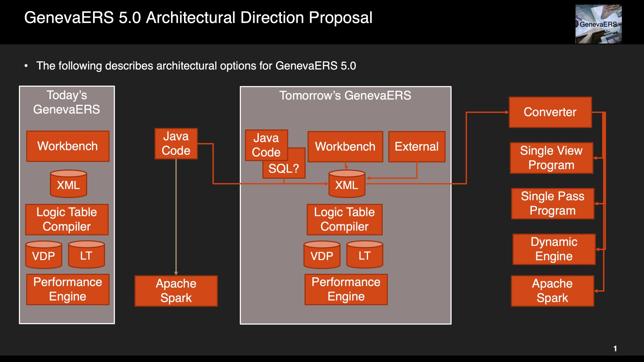Select Performance Engine in Today's GenevaERS
Screen dimensions: 644x362
pyautogui.click(x=68, y=289)
